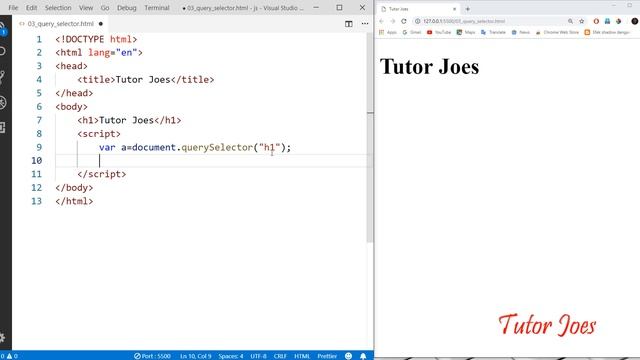Open a new Chrome tab with plus

[468, 9]
